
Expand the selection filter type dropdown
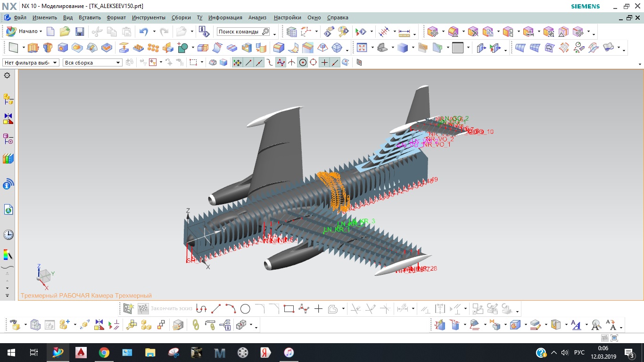[x=31, y=62]
